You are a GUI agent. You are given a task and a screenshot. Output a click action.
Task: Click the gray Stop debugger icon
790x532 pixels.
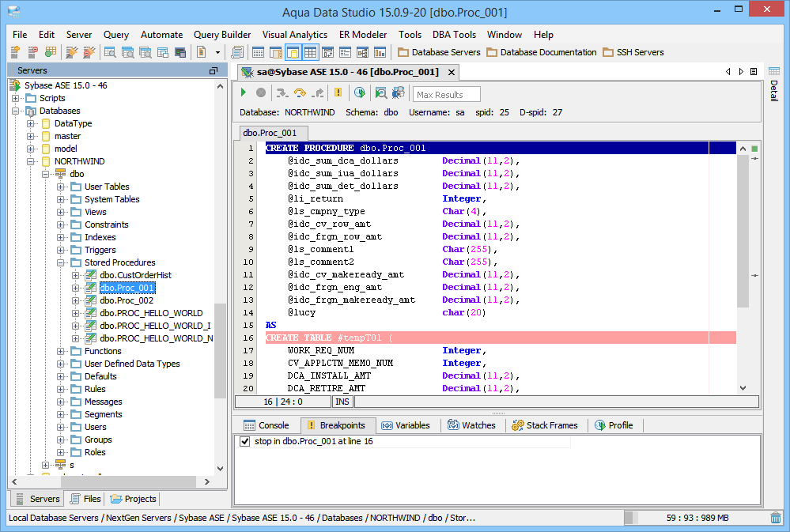tap(261, 93)
